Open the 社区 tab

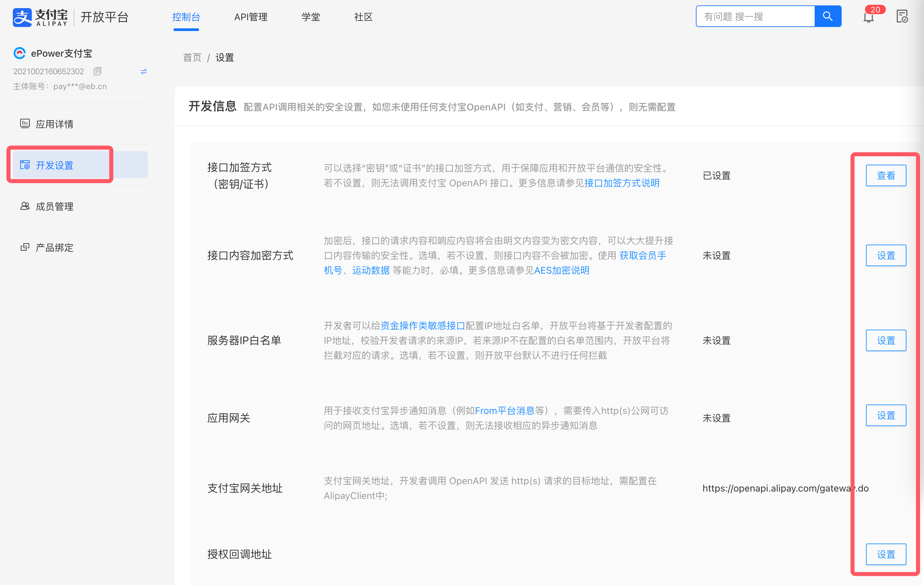tap(363, 17)
